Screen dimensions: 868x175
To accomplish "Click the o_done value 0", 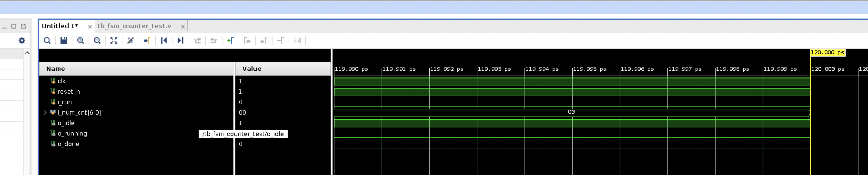I will pyautogui.click(x=240, y=144).
